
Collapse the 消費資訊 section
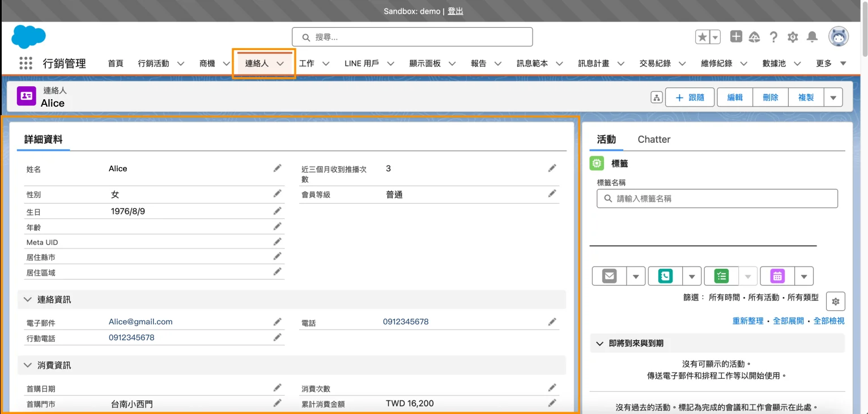pos(28,365)
